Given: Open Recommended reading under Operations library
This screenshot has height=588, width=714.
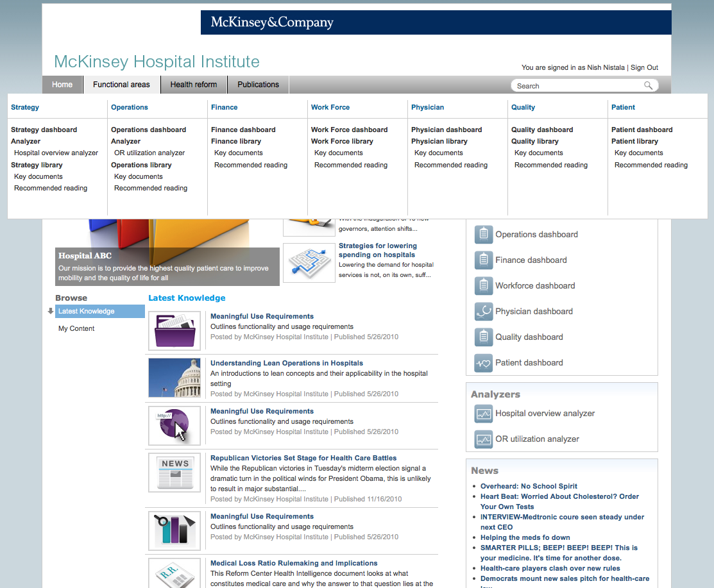Looking at the screenshot, I should point(151,188).
